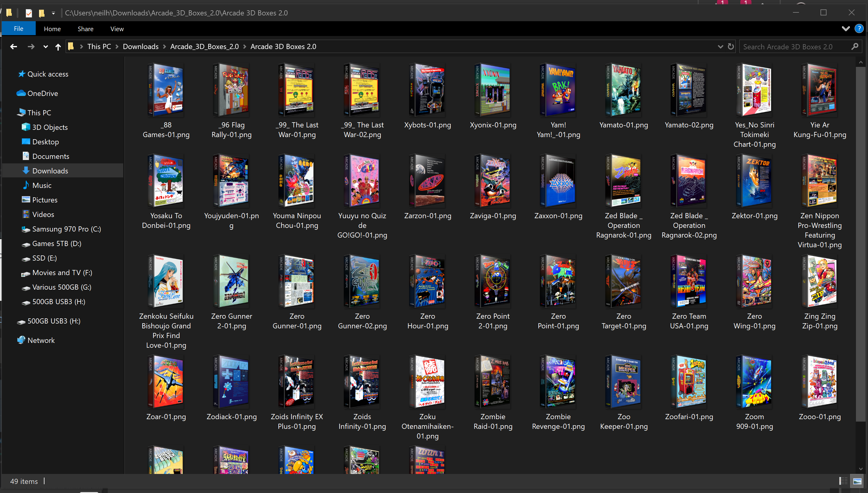Expand the address bar history dropdown
This screenshot has height=493, width=868.
click(x=720, y=47)
